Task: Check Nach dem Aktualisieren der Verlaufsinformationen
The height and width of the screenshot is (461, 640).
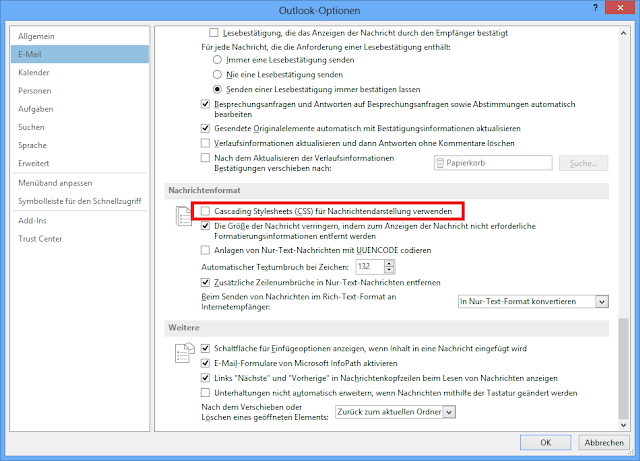Action: 205,158
